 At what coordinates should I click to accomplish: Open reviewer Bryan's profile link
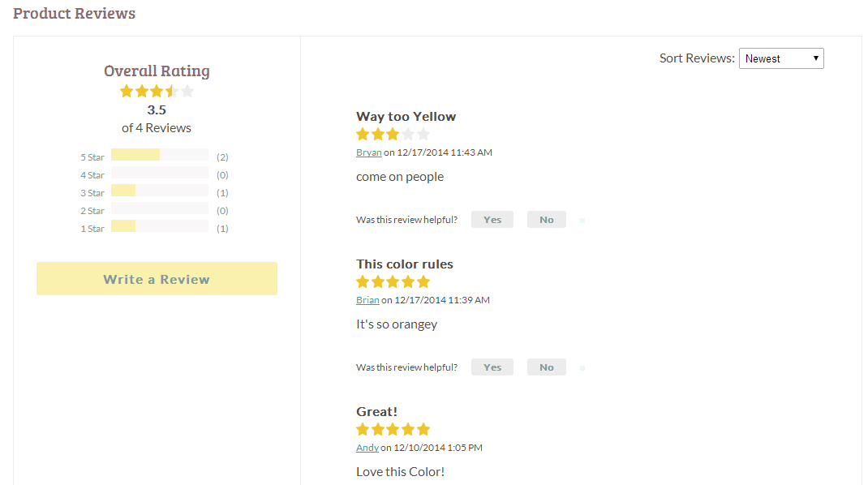(x=368, y=152)
